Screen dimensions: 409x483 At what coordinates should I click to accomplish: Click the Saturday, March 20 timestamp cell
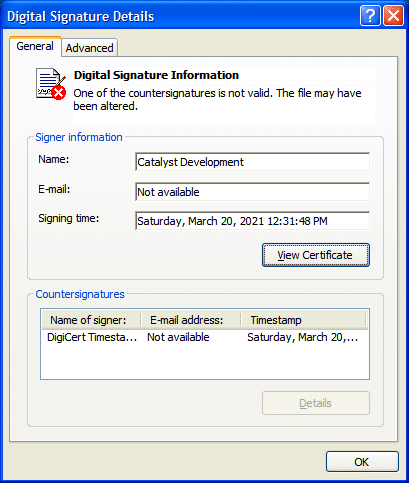tap(302, 337)
